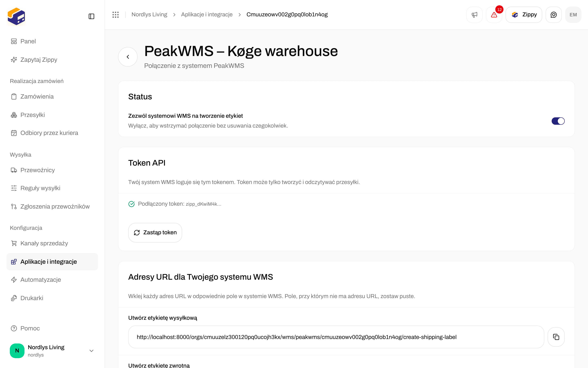Open the Zippy assistant button
588x368 pixels.
click(524, 15)
